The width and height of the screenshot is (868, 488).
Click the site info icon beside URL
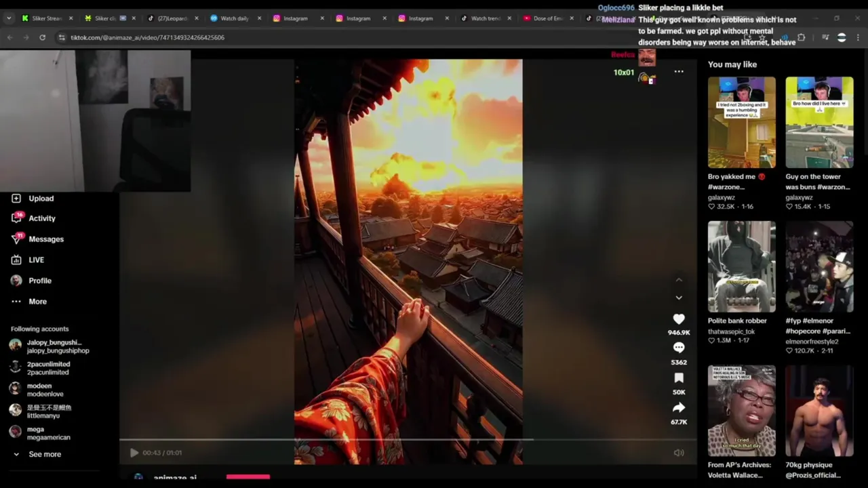[x=61, y=37]
